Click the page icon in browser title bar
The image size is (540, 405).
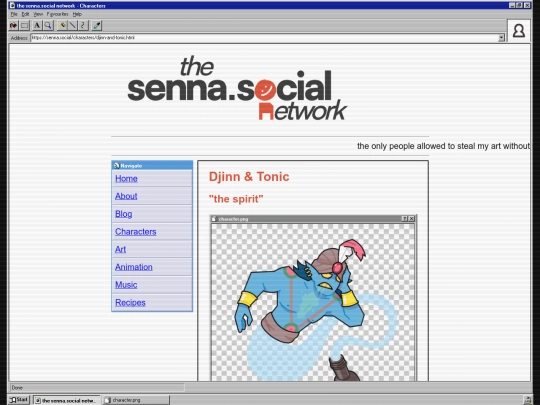tap(12, 5)
